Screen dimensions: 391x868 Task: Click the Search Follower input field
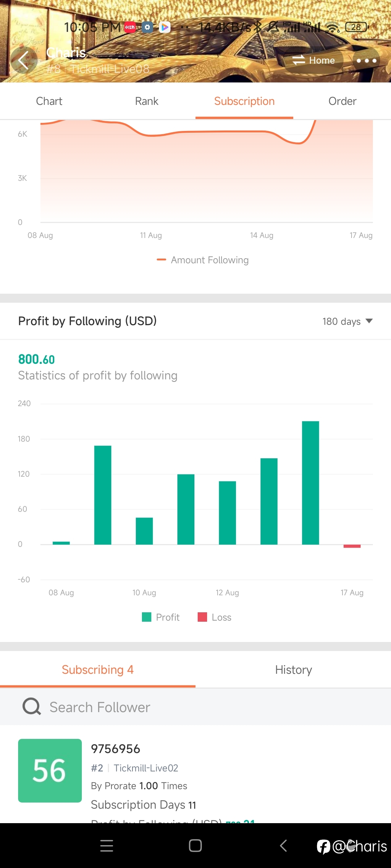(195, 707)
